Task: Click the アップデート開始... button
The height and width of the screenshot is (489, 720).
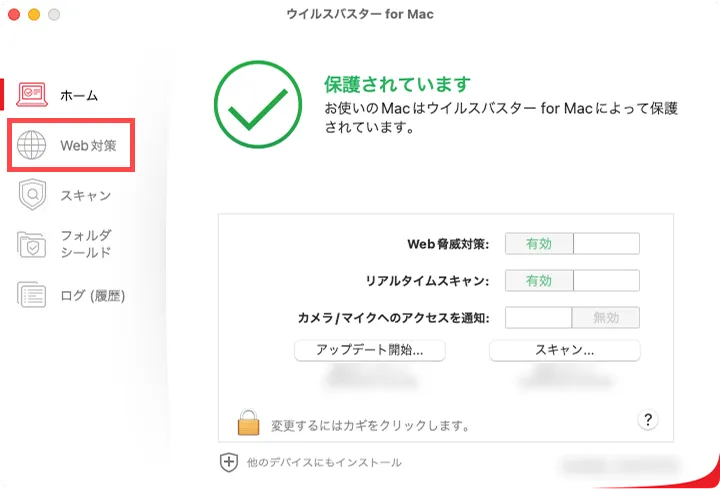Action: pyautogui.click(x=369, y=351)
